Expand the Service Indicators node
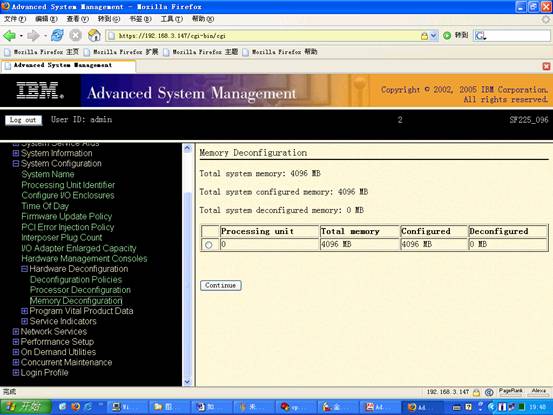This screenshot has height=415, width=553. [x=24, y=321]
